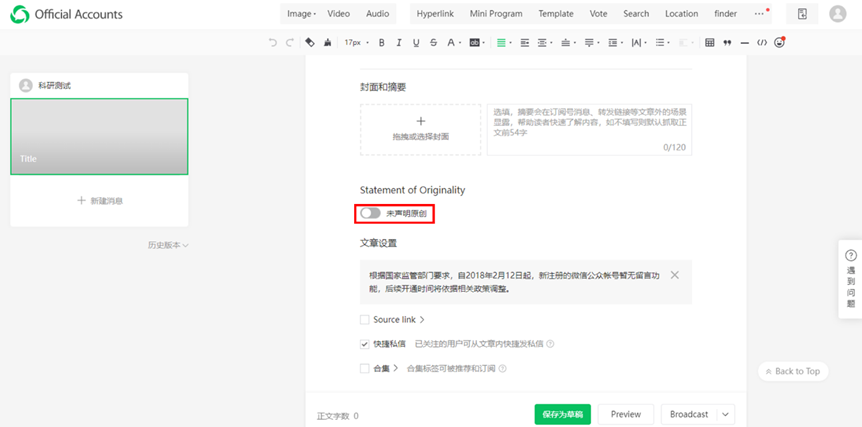Click the user profile avatar

pos(837,14)
